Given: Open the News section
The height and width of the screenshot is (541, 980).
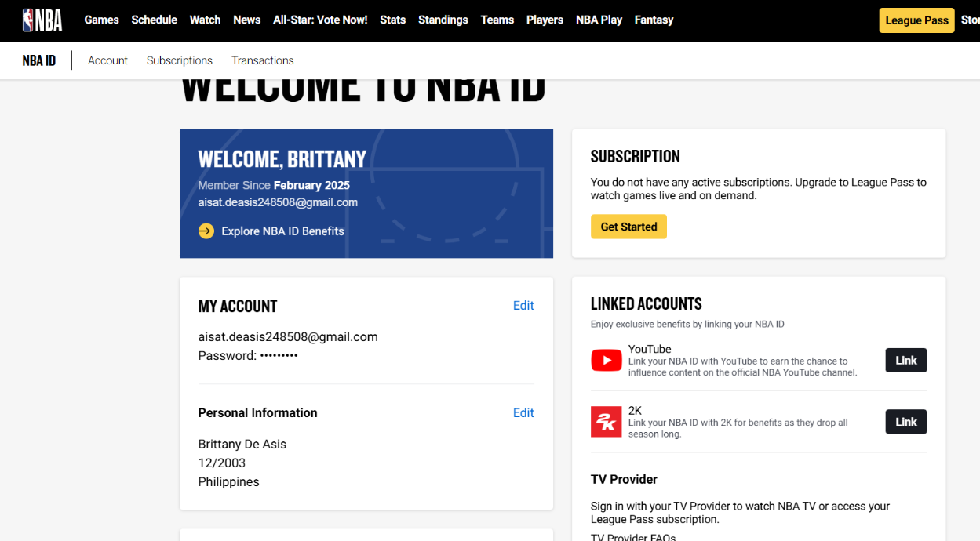Looking at the screenshot, I should click(x=247, y=20).
